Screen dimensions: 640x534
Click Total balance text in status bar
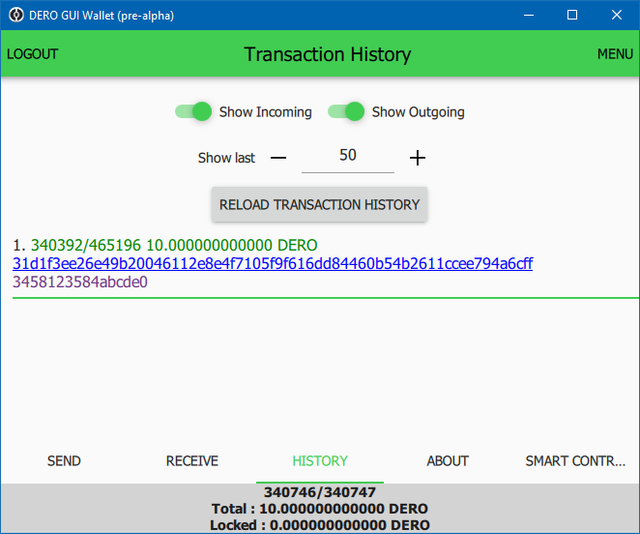[x=320, y=509]
